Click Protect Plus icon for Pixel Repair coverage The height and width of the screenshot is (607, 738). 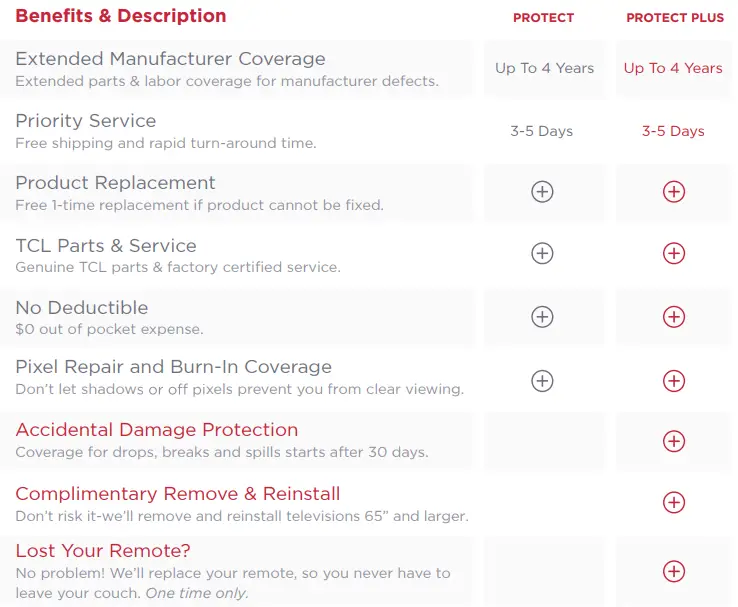point(674,380)
